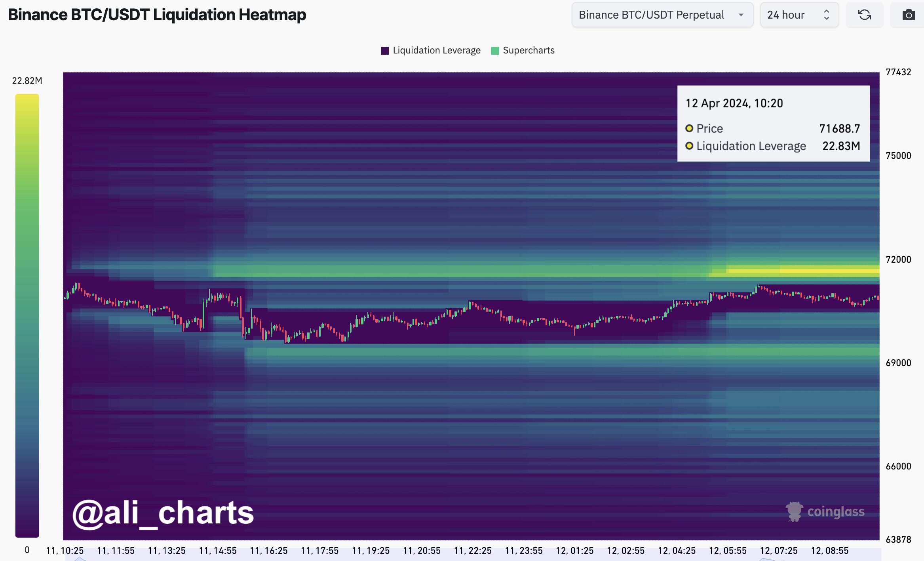
Task: Click the 22.82M maximum scale label
Action: 27,81
